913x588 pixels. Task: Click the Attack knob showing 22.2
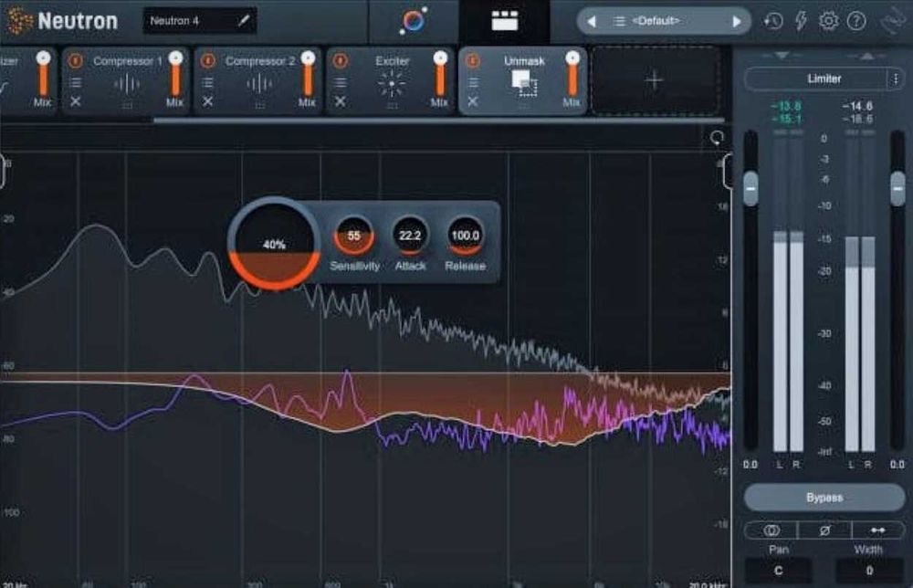tap(410, 236)
